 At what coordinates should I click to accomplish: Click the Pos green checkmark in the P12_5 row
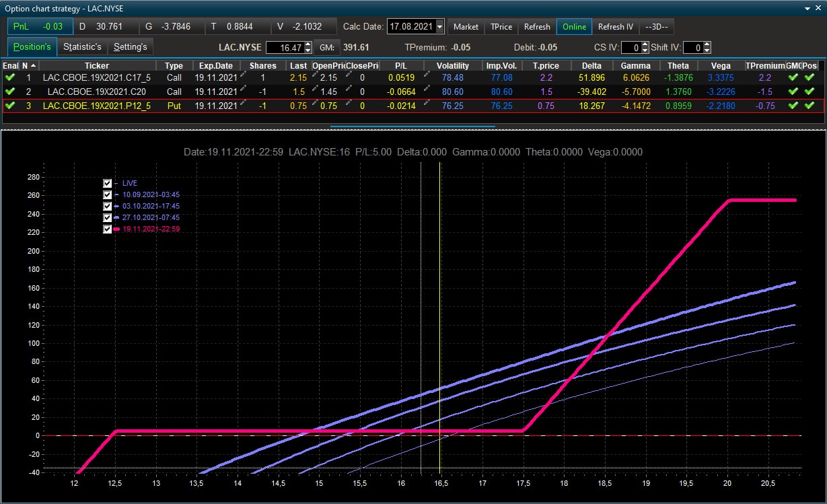[x=810, y=106]
